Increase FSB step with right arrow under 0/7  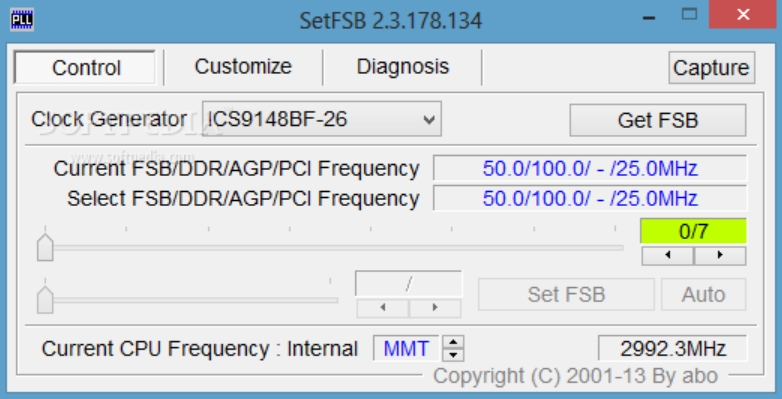click(x=720, y=255)
